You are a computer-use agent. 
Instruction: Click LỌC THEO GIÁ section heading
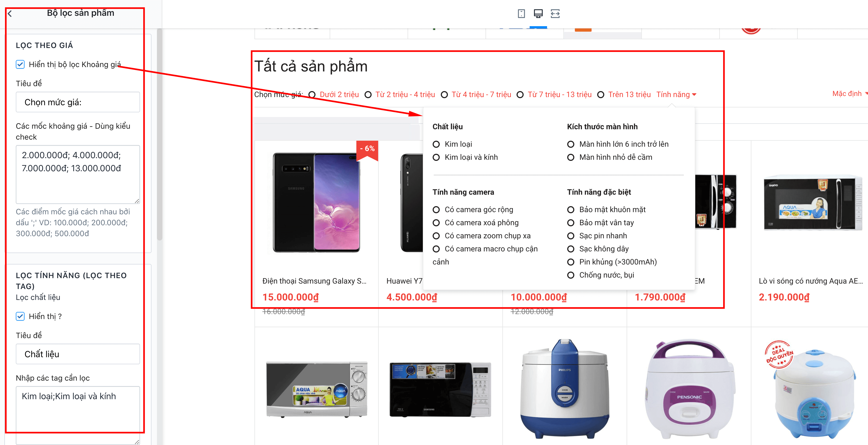coord(44,45)
